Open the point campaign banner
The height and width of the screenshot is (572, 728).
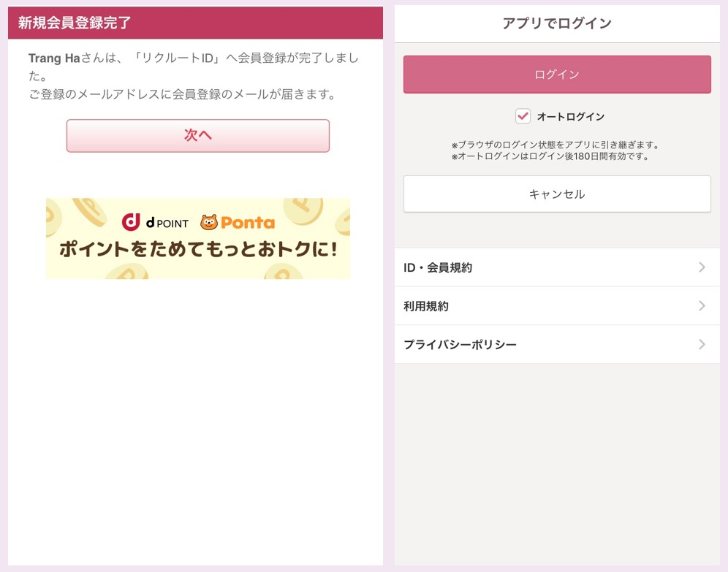(x=198, y=238)
